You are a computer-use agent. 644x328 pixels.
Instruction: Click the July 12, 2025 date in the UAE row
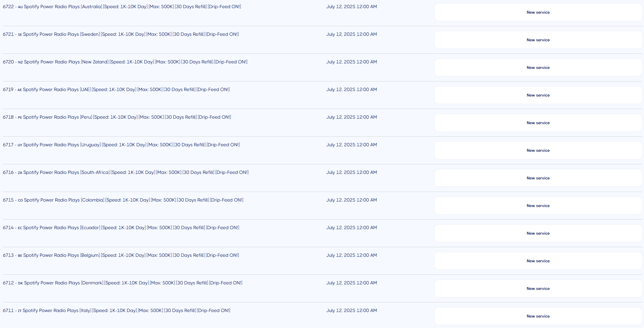[x=351, y=90]
